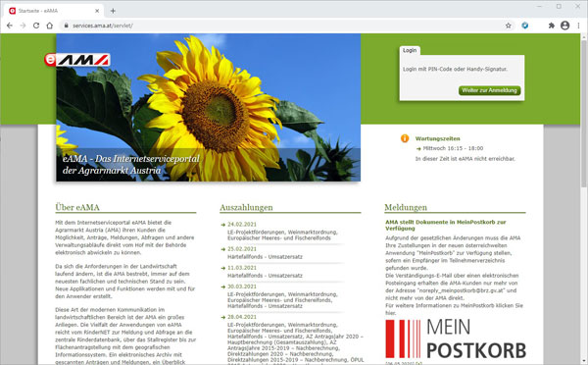Image resolution: width=588 pixels, height=365 pixels.
Task: Click the Mein Postkorb logo image
Action: [456, 339]
